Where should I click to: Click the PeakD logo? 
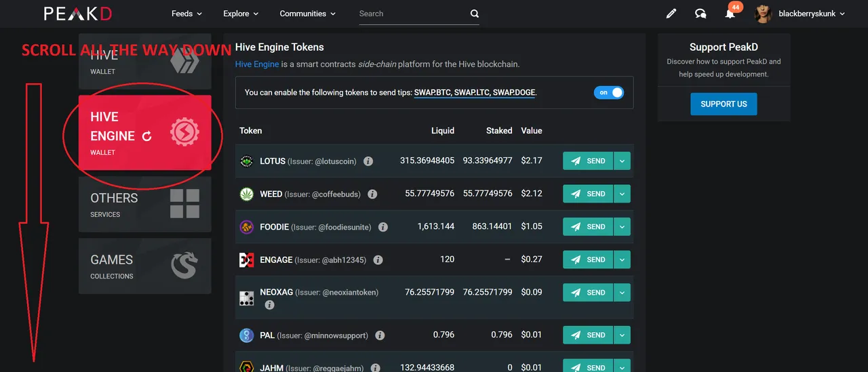coord(78,14)
